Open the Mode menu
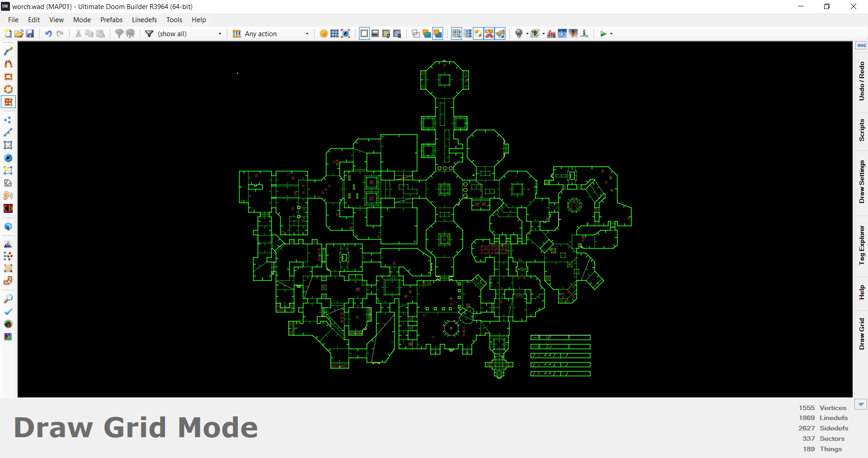Screen dimensions: 868x458 pos(82,20)
